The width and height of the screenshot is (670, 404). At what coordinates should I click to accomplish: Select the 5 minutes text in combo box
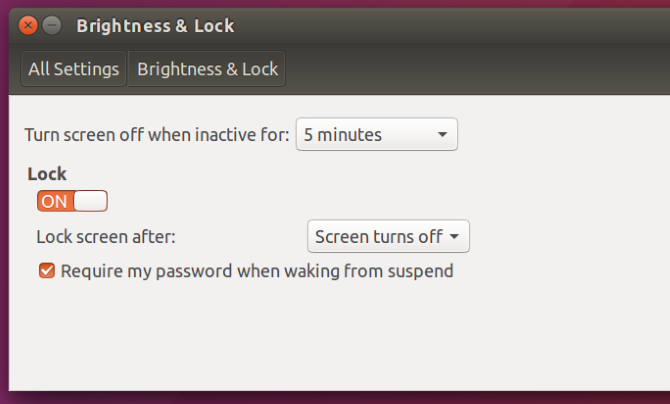pyautogui.click(x=343, y=134)
